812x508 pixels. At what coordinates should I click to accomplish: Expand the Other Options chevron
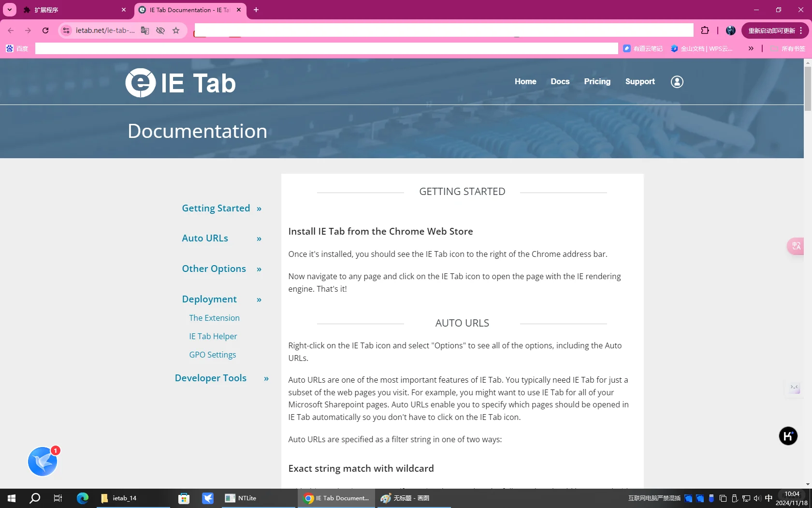pyautogui.click(x=259, y=269)
